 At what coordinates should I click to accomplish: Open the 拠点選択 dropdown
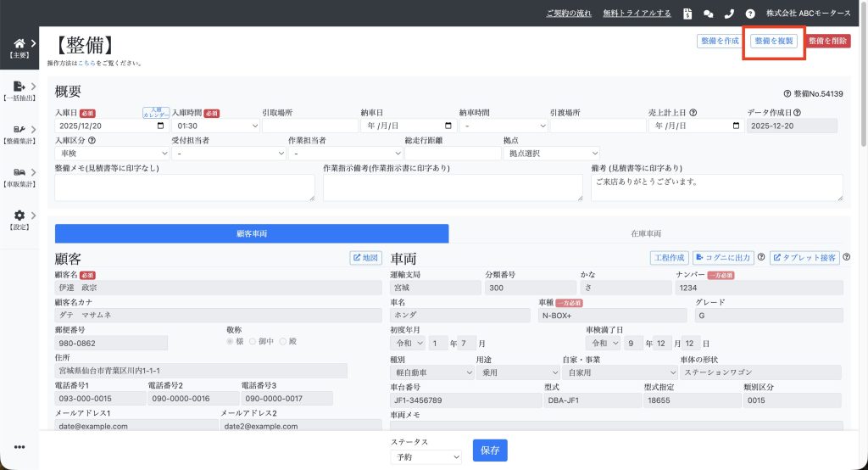coord(551,154)
